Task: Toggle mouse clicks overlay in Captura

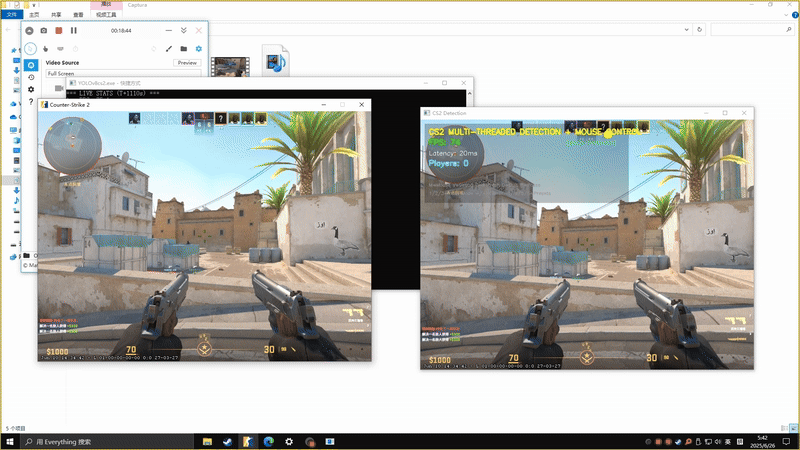Action: pyautogui.click(x=45, y=49)
